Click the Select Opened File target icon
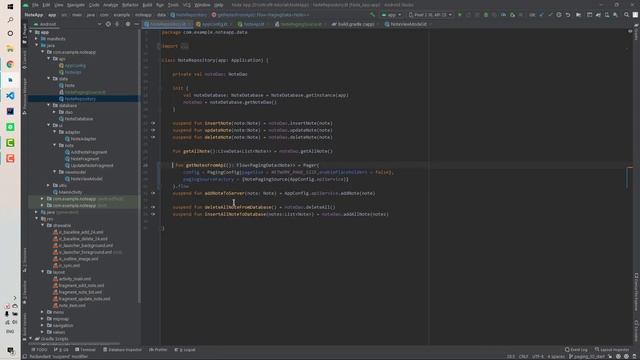The image size is (640, 360). point(108,24)
